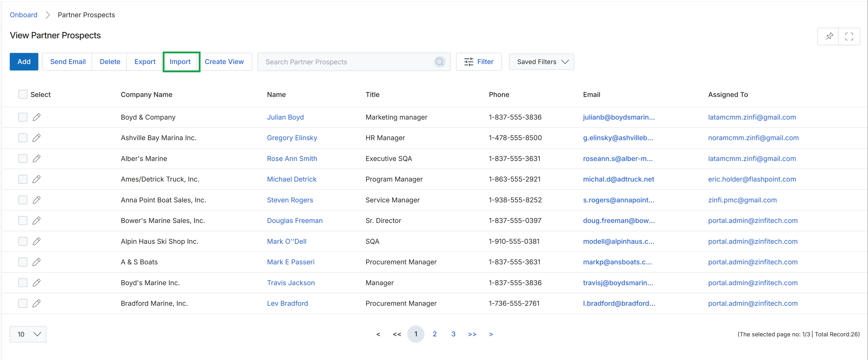
Task: Select Ashville Bay Marina Inc. checkbox
Action: 23,138
